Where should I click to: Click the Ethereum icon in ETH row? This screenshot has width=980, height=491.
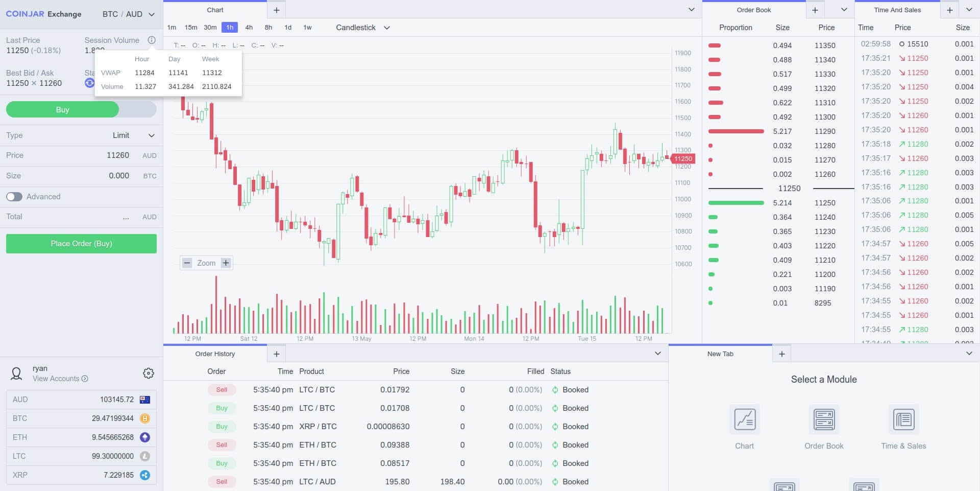click(x=145, y=437)
